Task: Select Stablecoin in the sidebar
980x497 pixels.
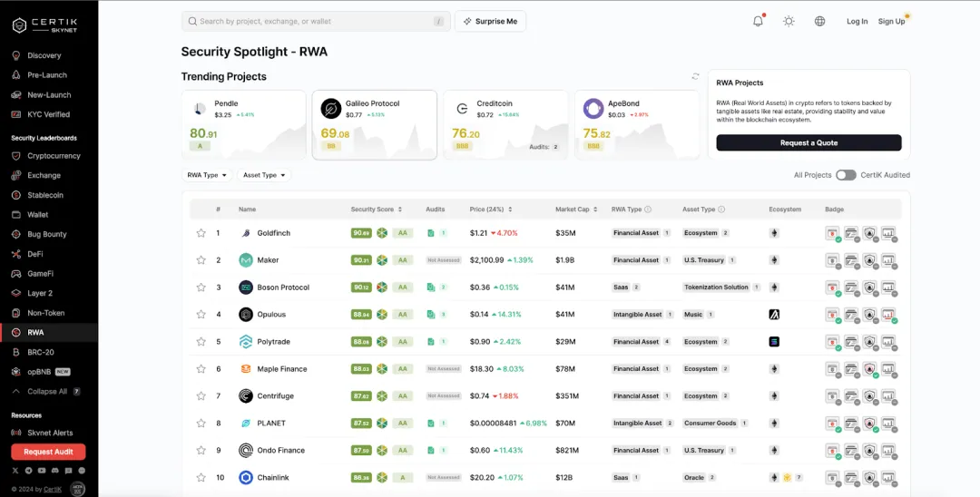Action: (x=44, y=195)
